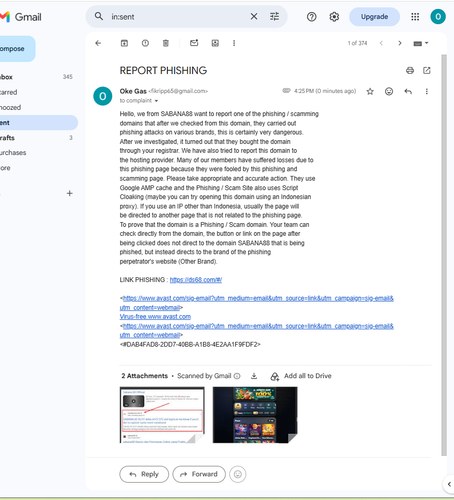454x500 pixels.
Task: Delete this conversation with the trash icon
Action: coord(166,43)
